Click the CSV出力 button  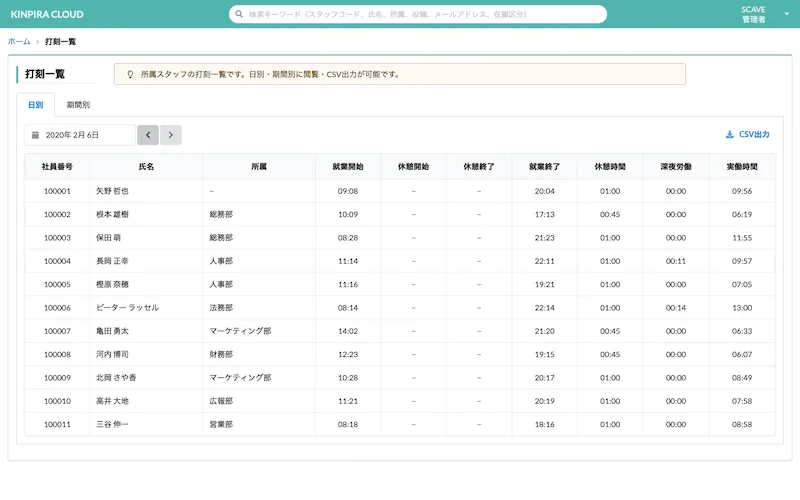[x=748, y=135]
